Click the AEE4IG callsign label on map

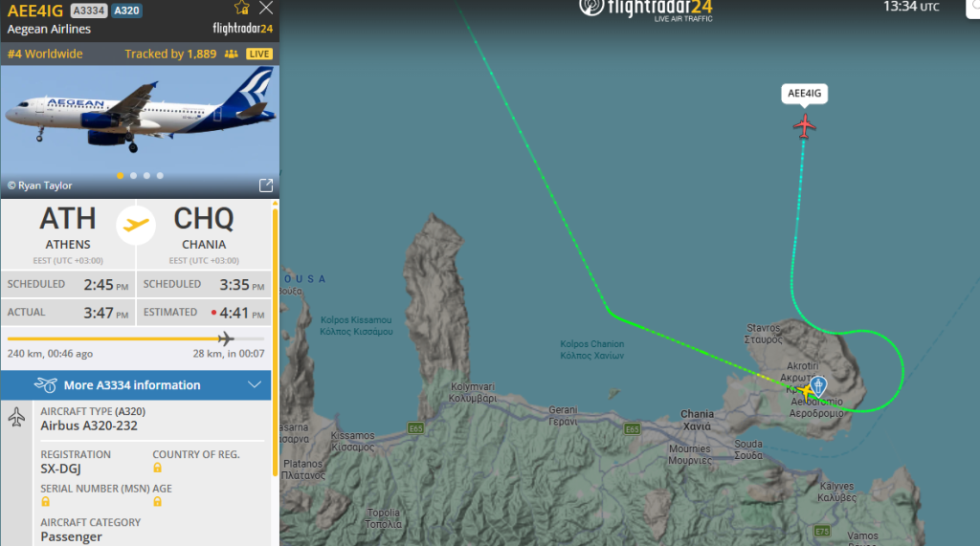tap(804, 93)
